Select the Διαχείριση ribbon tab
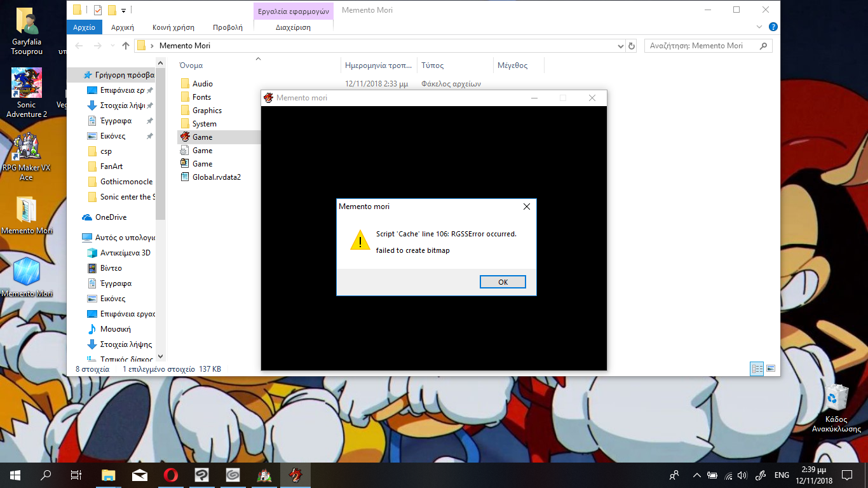This screenshot has height=488, width=868. coord(293,27)
